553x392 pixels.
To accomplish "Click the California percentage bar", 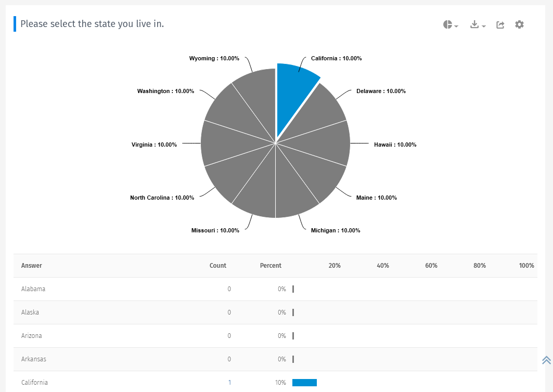I will click(x=304, y=382).
